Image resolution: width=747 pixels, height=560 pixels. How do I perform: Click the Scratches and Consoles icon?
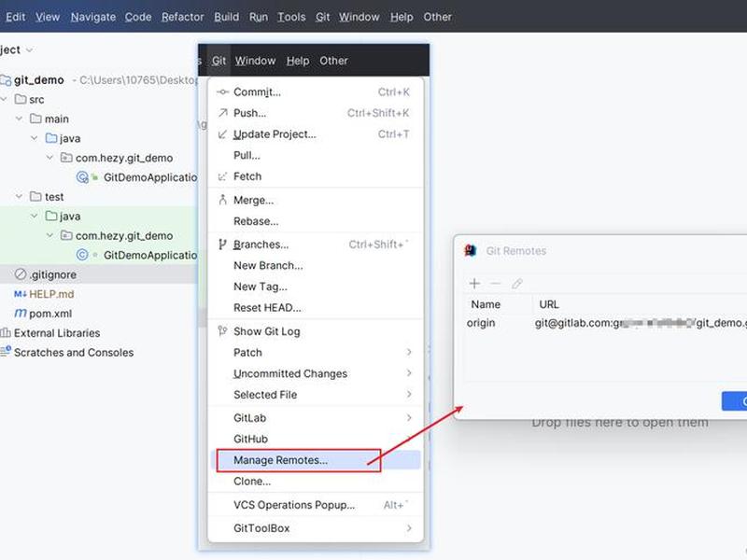tap(6, 352)
